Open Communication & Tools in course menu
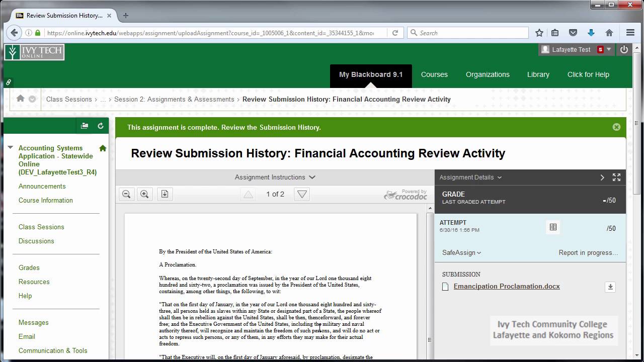The width and height of the screenshot is (644, 362). [x=53, y=350]
